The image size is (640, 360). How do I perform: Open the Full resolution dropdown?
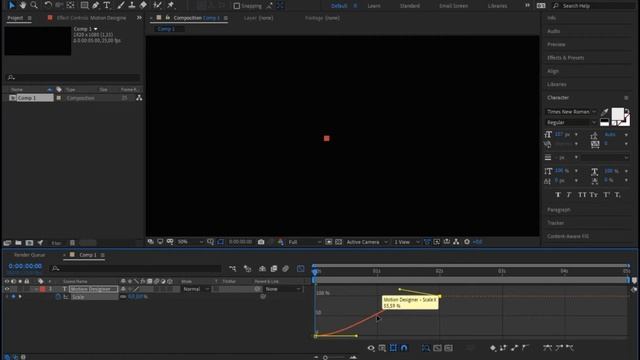pyautogui.click(x=304, y=242)
